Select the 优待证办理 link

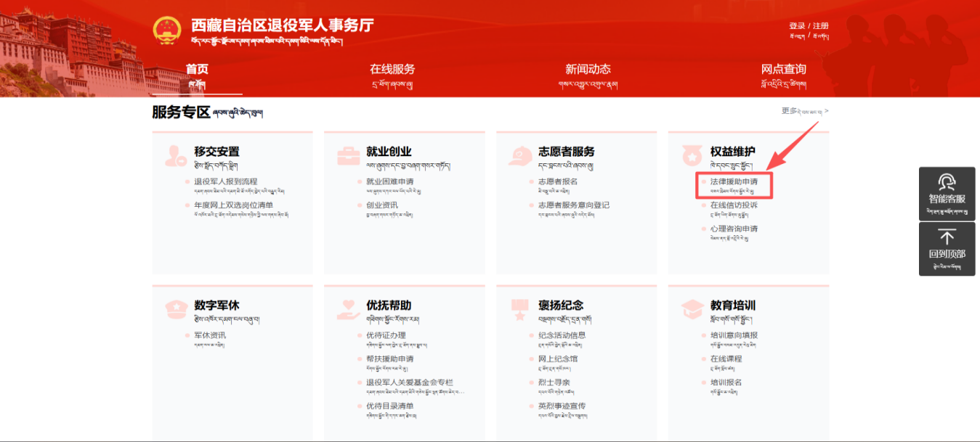[386, 335]
